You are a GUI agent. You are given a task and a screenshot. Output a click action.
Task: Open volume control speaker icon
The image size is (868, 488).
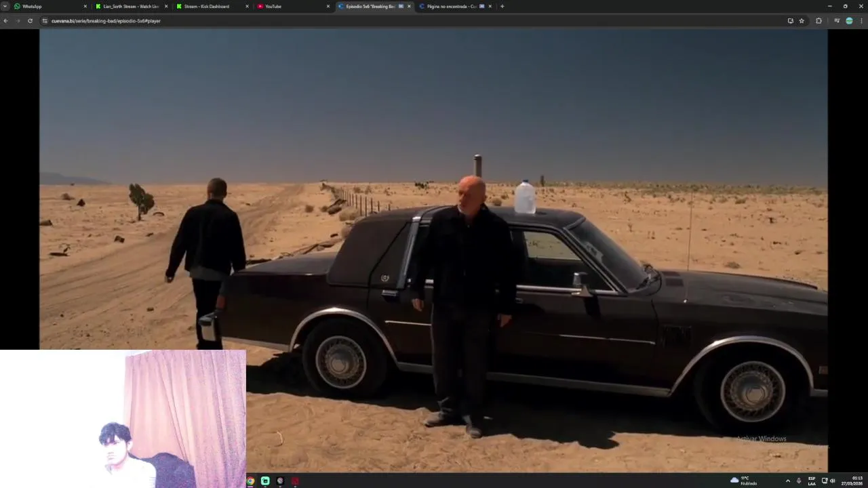(833, 481)
